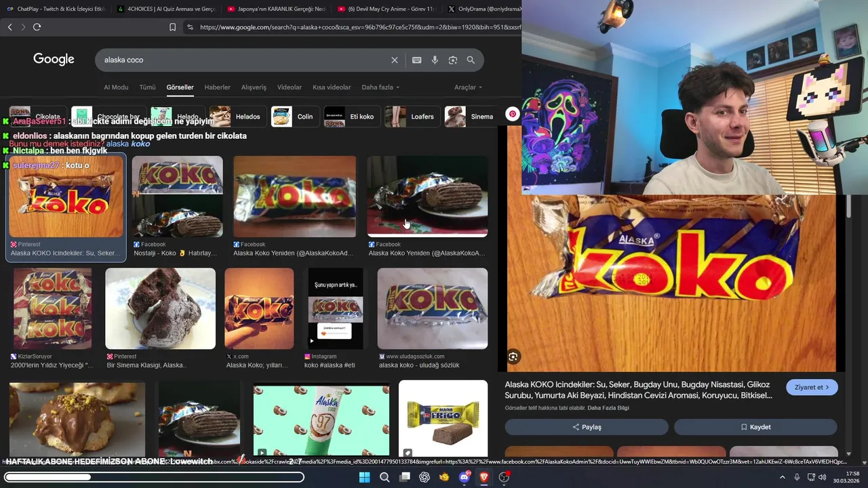This screenshot has width=868, height=488.
Task: Open KizlarSoruyor Koko image result
Action: [53, 308]
